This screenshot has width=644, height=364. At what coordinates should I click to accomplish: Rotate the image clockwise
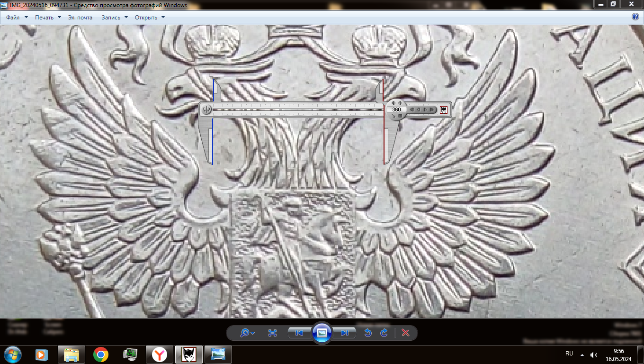click(x=384, y=333)
